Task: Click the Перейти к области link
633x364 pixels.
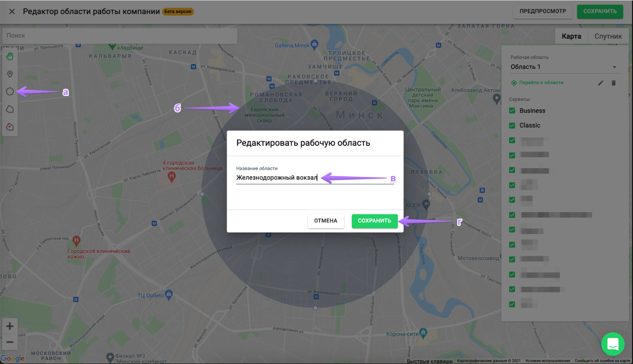Action: coord(541,82)
